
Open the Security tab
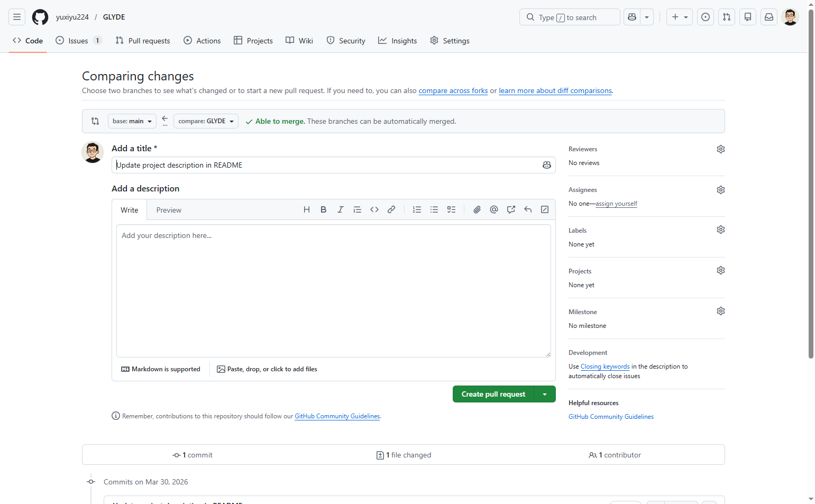click(346, 41)
